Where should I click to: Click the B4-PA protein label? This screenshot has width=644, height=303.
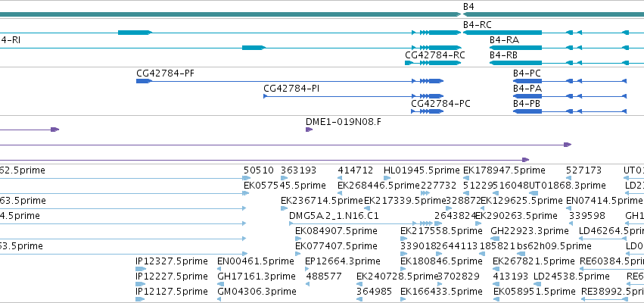click(527, 89)
